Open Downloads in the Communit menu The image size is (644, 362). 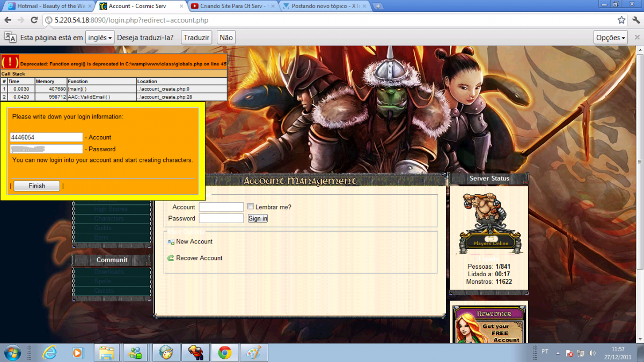pos(109,272)
